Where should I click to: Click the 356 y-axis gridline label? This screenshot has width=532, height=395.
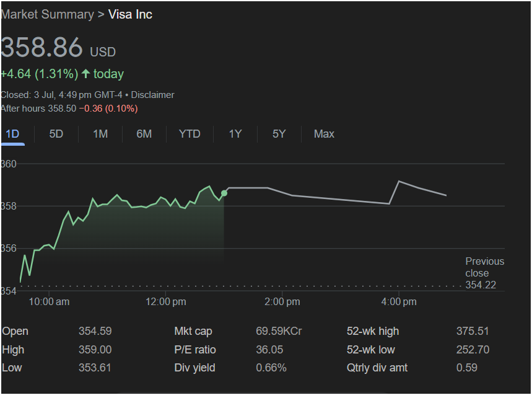pyautogui.click(x=9, y=249)
